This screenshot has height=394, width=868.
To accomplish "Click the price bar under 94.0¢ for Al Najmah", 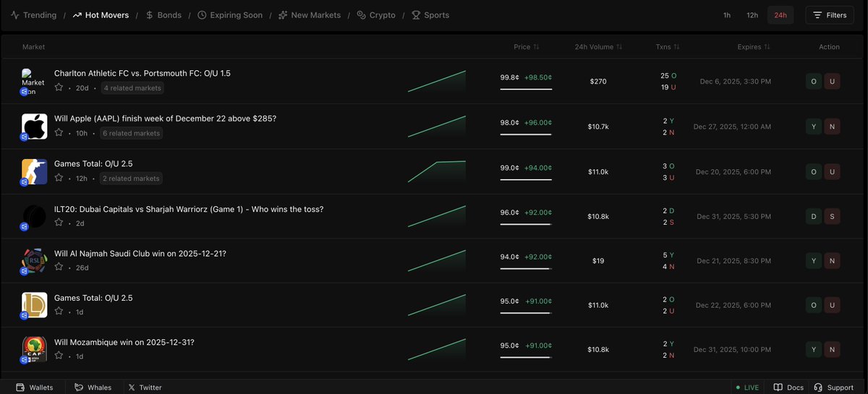I will click(526, 268).
